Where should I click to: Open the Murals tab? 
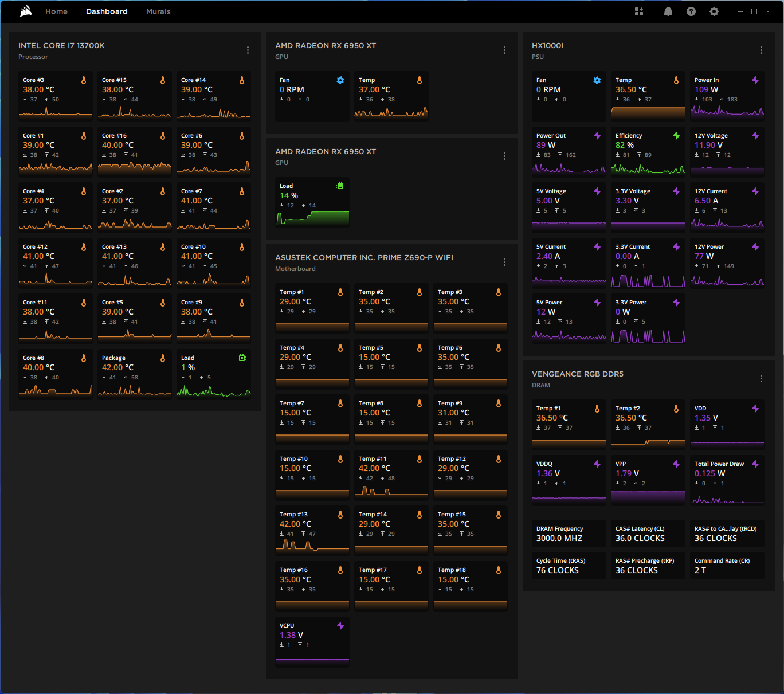click(x=158, y=11)
